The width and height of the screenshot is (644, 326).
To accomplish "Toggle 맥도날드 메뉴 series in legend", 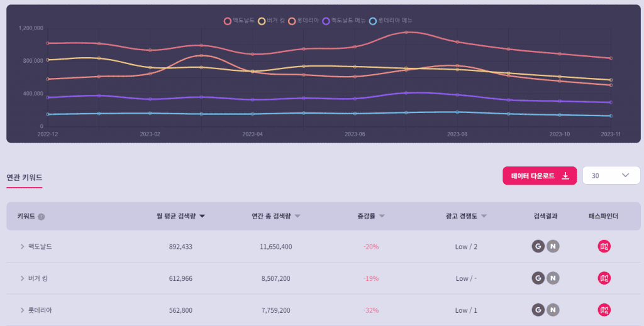I will click(344, 21).
